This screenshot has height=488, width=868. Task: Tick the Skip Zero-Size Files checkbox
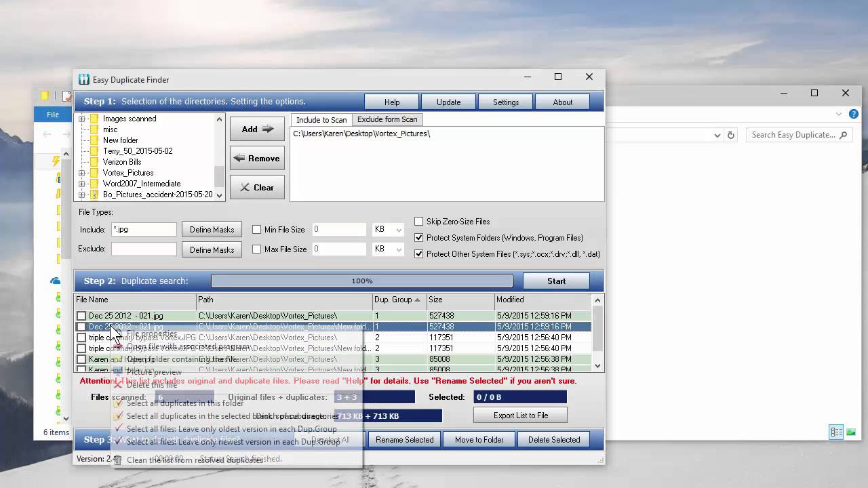click(x=419, y=222)
